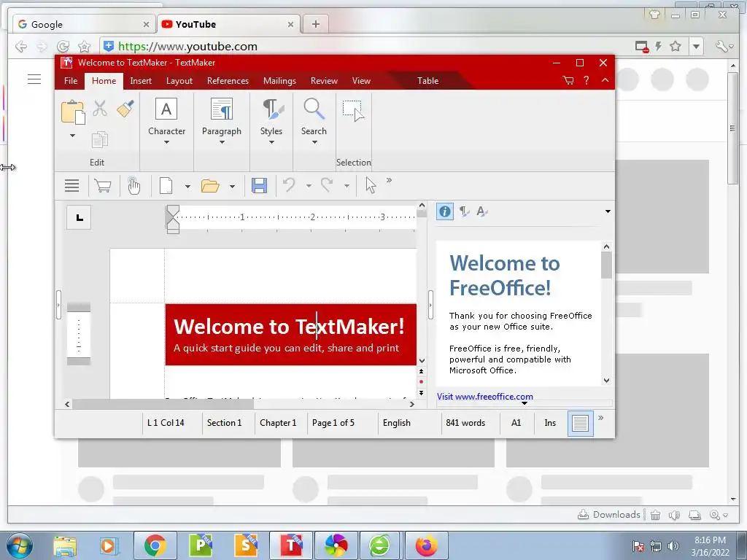The width and height of the screenshot is (747, 560).
Task: Select the Format Painter brush icon
Action: click(x=125, y=109)
